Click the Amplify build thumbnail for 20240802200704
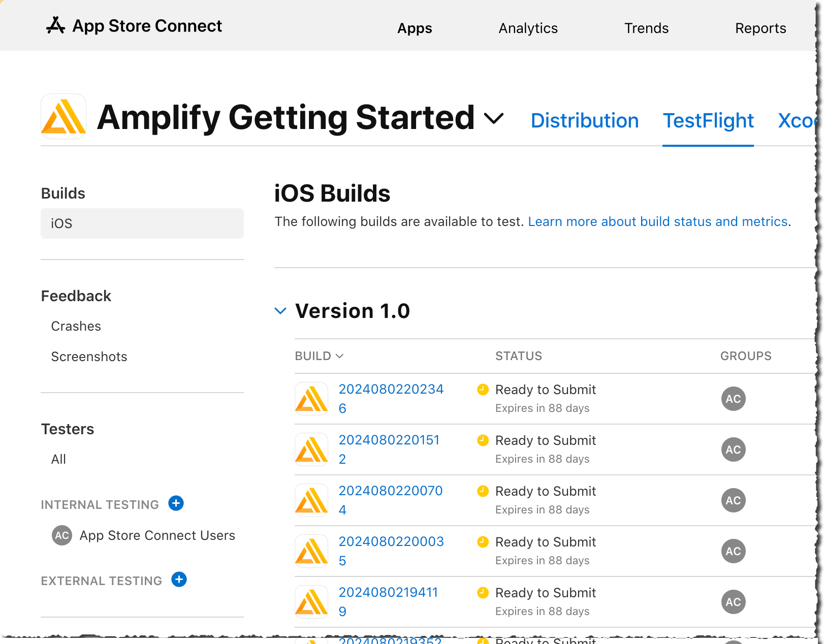 click(311, 500)
